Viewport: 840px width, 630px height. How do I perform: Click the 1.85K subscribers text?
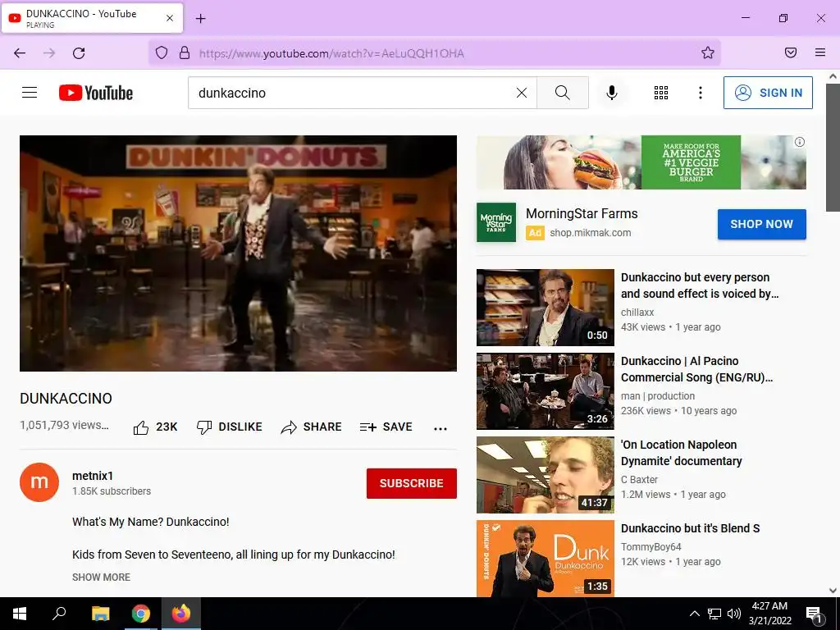click(x=112, y=491)
